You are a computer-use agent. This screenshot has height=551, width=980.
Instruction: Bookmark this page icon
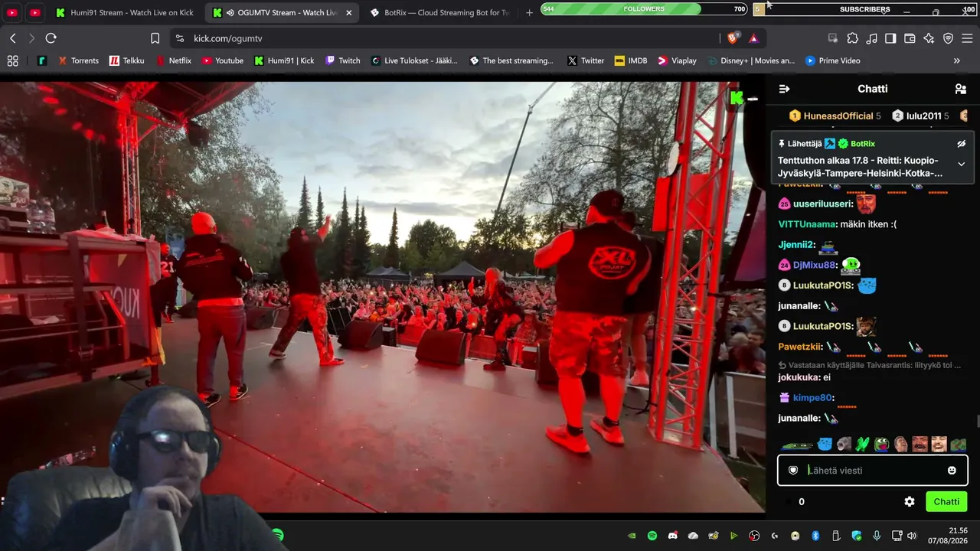tap(155, 38)
